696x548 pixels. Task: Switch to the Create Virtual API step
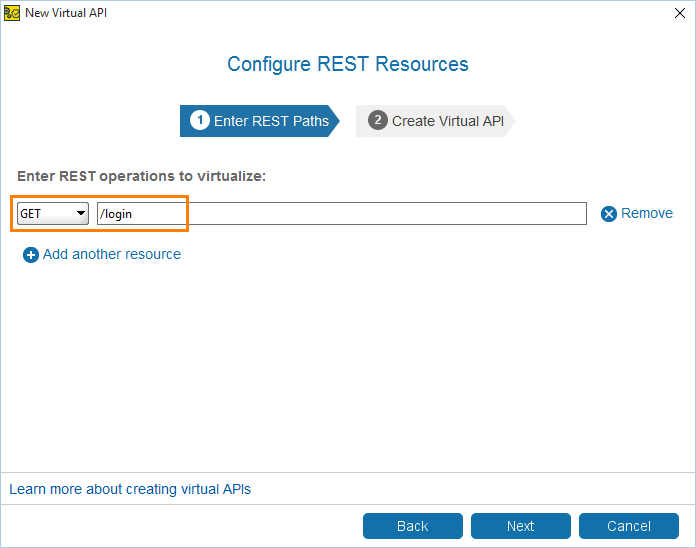[435, 121]
